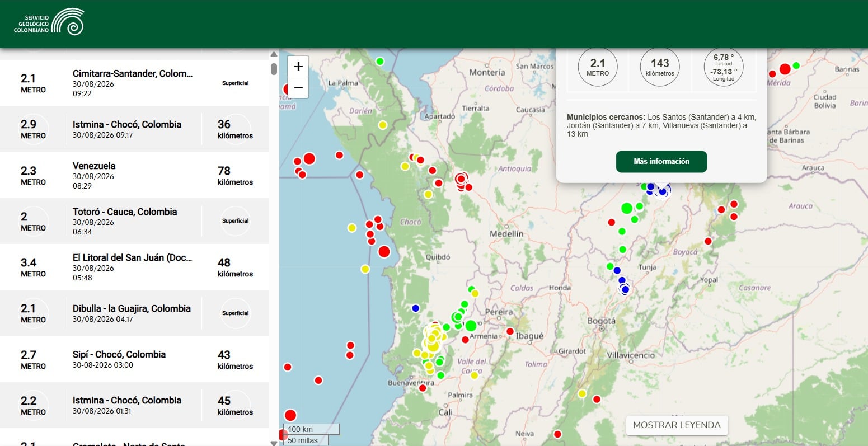Zoom in on the map
Viewport: 868px width, 446px height.
pyautogui.click(x=298, y=67)
